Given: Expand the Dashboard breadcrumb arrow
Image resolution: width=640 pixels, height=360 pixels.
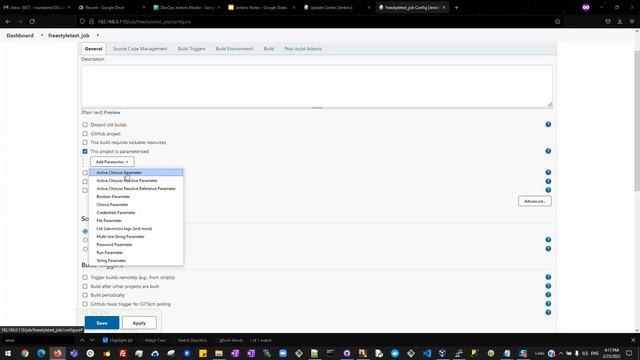Looking at the screenshot, I should [x=42, y=36].
